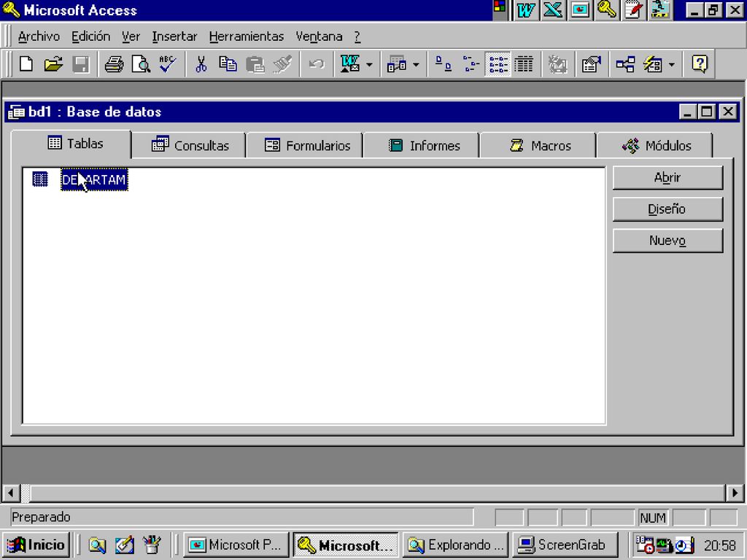Click the Copy icon
747x560 pixels.
[x=228, y=64]
